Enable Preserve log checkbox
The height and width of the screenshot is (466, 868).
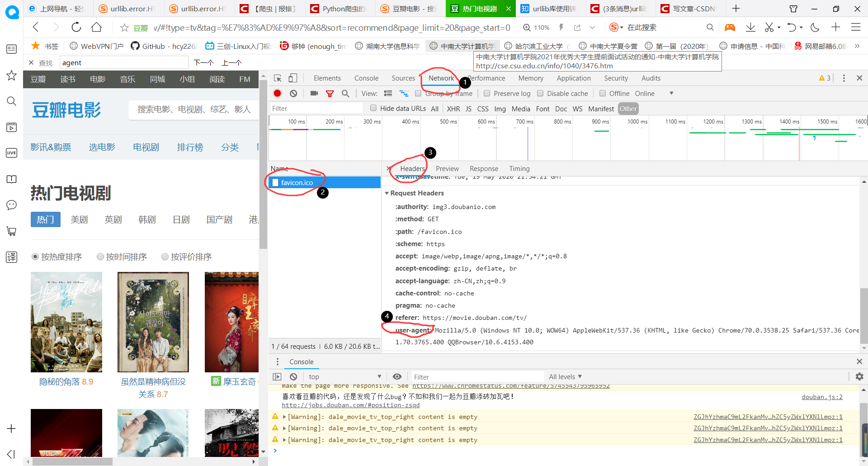click(487, 93)
